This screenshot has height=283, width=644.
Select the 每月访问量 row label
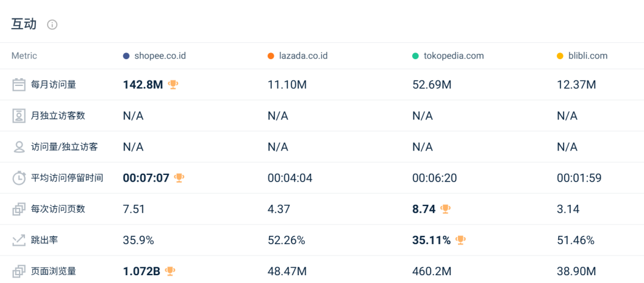pos(54,85)
